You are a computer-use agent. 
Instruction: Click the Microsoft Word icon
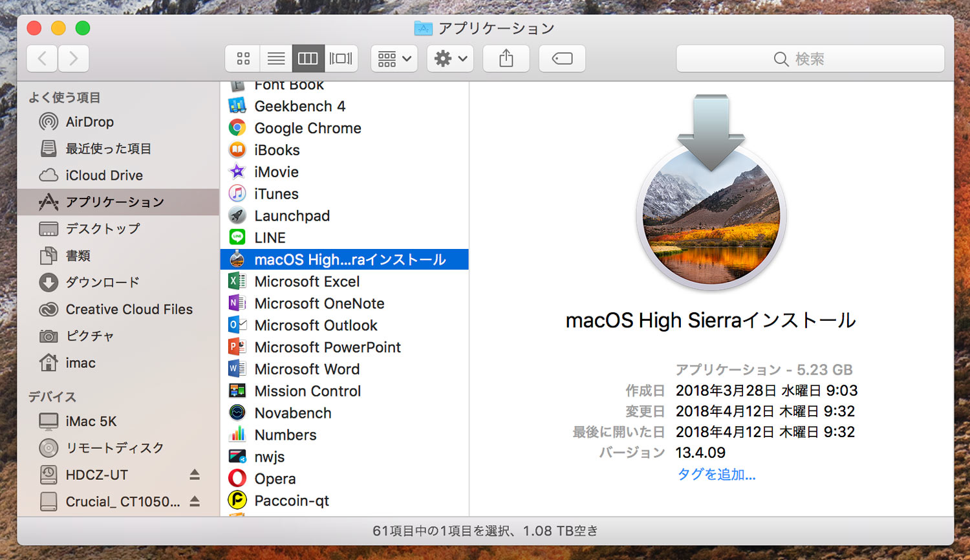(x=237, y=369)
